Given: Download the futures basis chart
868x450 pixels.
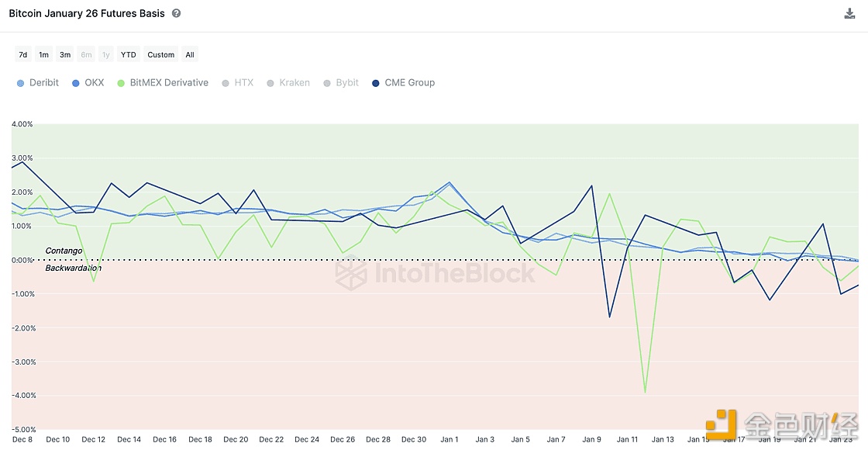Looking at the screenshot, I should coord(849,13).
